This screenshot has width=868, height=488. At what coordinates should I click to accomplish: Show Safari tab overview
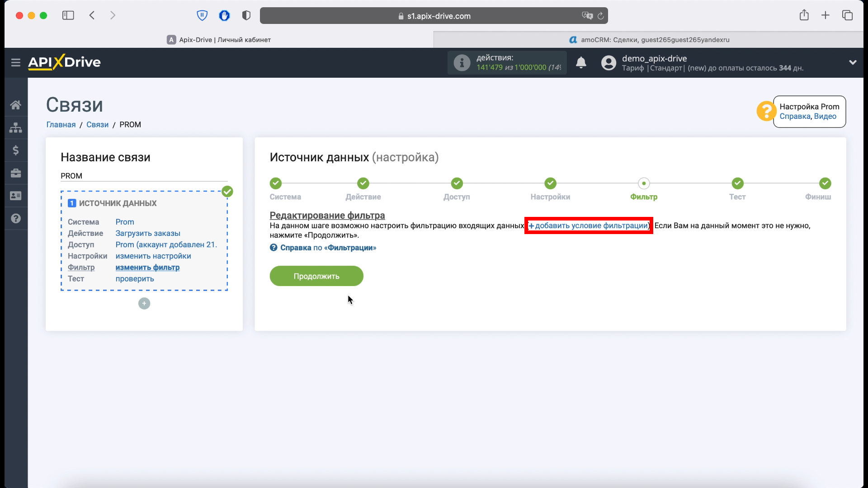[x=847, y=15]
